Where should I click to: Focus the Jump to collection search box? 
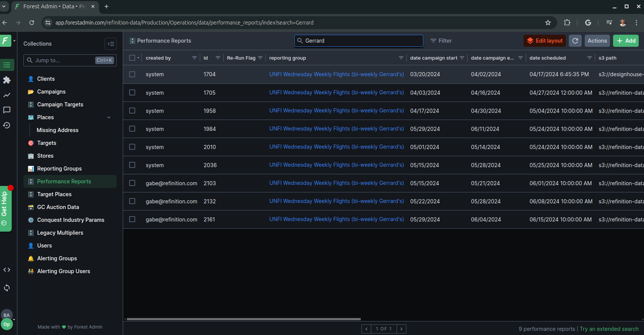(70, 60)
